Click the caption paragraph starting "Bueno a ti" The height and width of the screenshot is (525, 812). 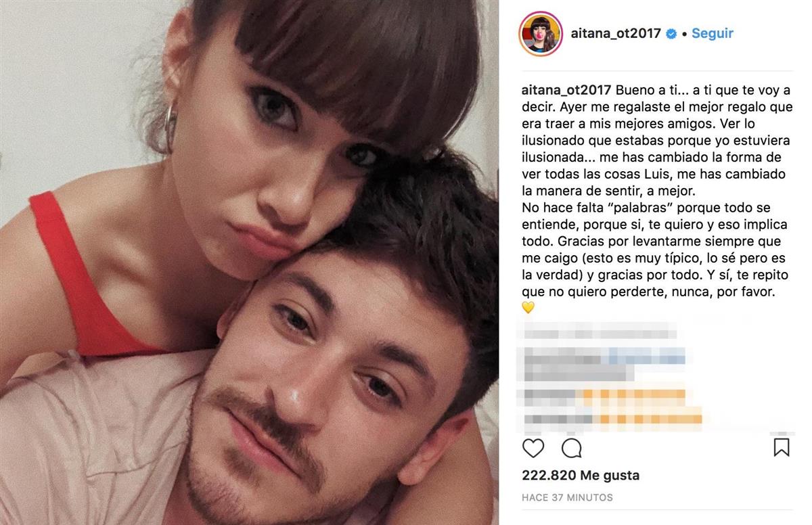pos(657,191)
